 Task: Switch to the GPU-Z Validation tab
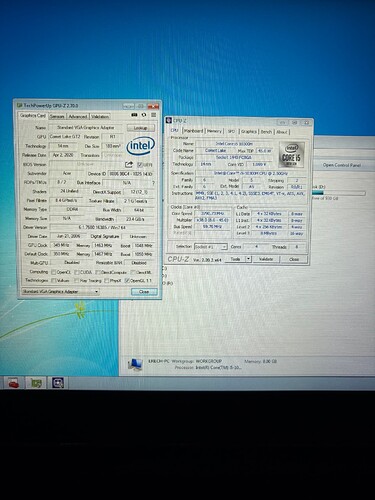100,116
